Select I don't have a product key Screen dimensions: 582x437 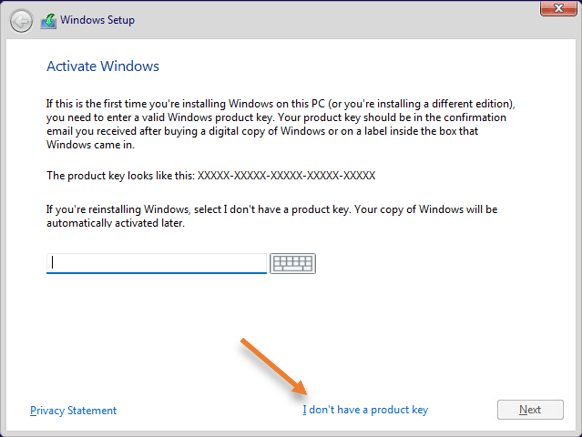click(365, 410)
